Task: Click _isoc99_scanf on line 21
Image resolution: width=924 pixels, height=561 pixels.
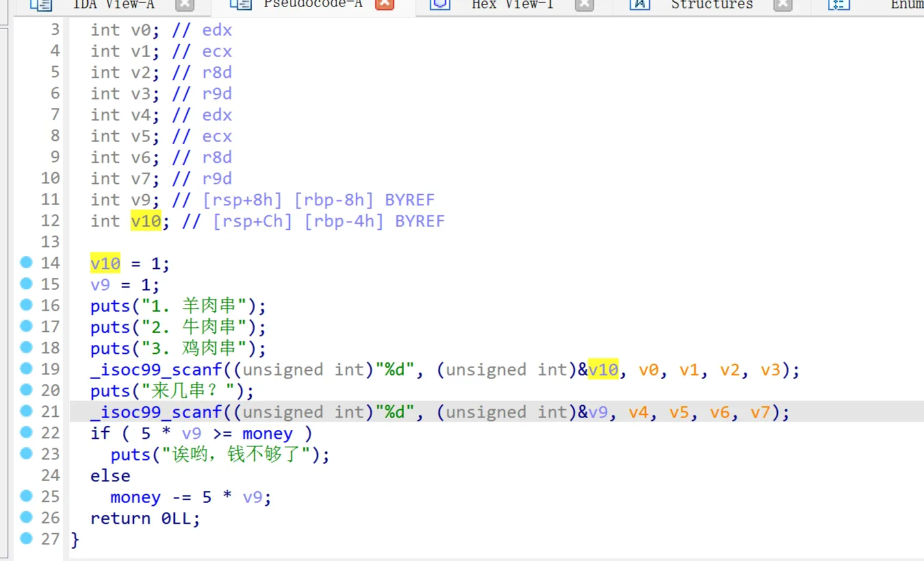Action: [x=156, y=412]
